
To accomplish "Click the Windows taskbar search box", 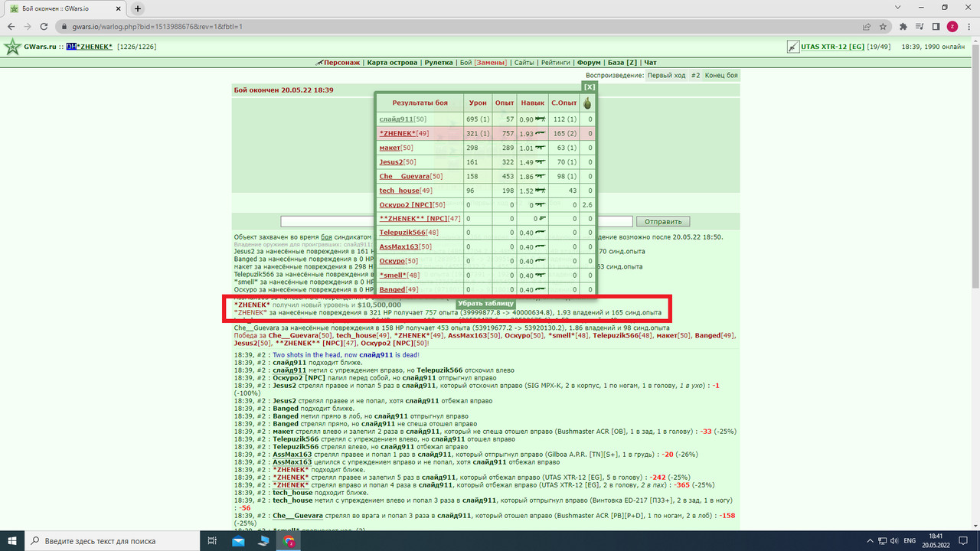I will point(114,541).
